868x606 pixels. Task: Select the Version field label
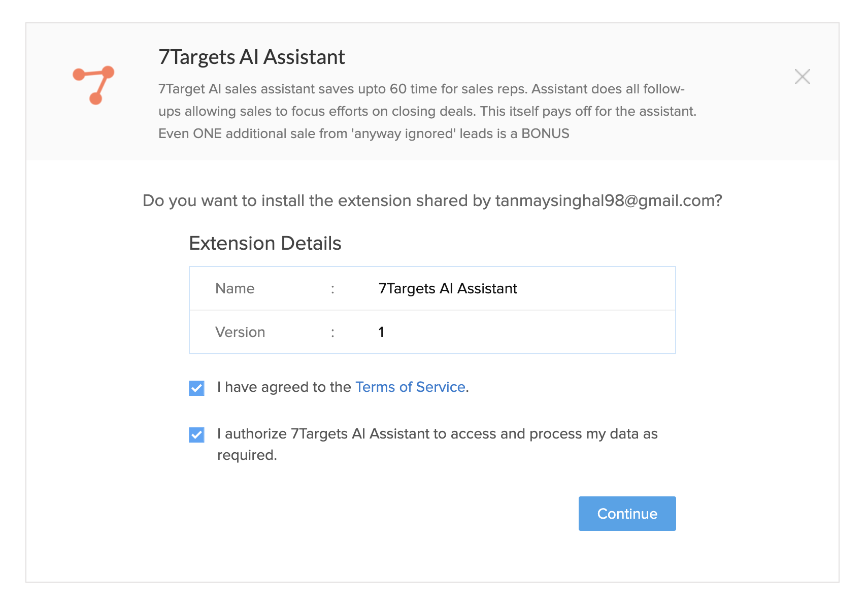coord(240,332)
